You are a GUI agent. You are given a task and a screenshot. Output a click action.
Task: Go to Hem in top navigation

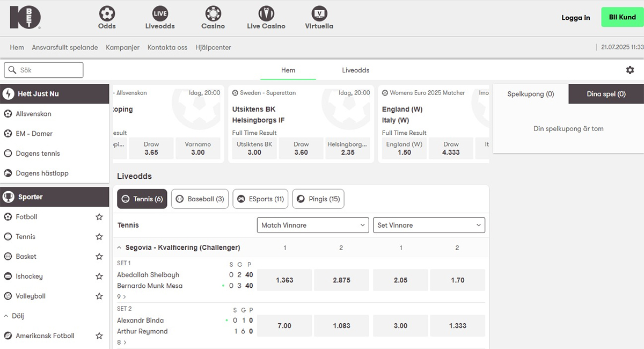pyautogui.click(x=17, y=47)
